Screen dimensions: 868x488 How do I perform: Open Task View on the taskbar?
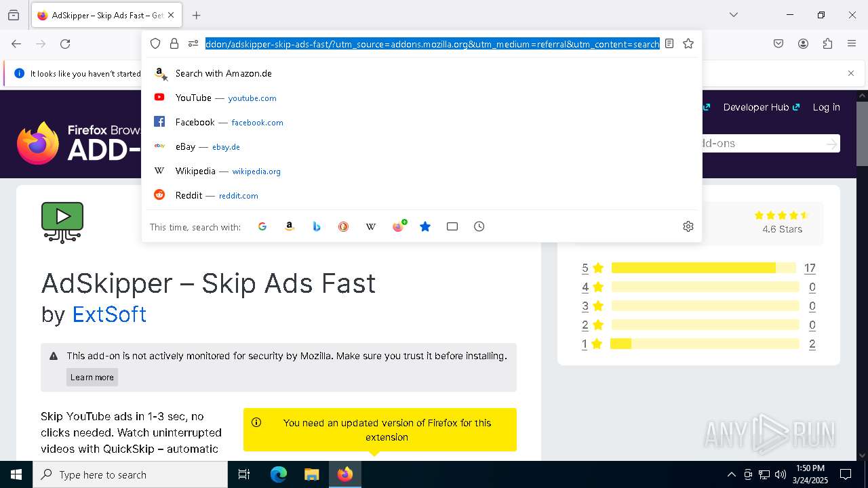(244, 474)
